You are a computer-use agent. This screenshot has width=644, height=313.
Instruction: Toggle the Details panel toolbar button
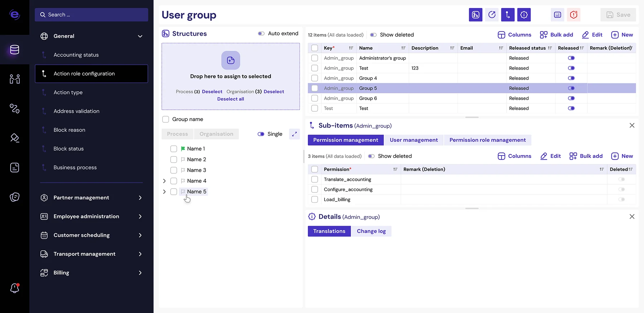[x=524, y=15]
